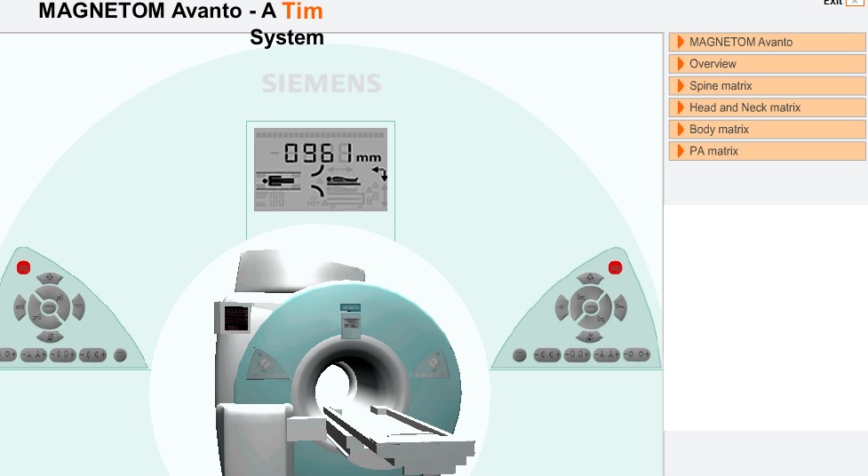This screenshot has width=868, height=476.
Task: Select Head and Neck matrix entry
Action: tap(767, 107)
